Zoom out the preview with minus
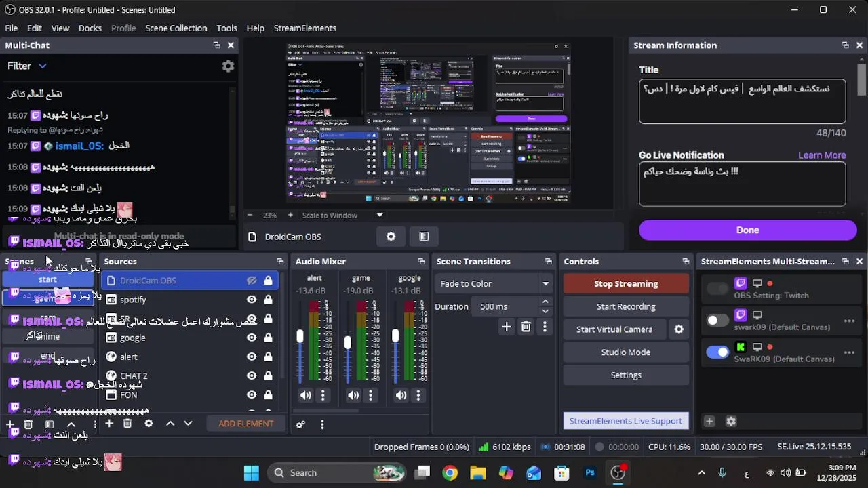868x488 pixels. coord(250,215)
